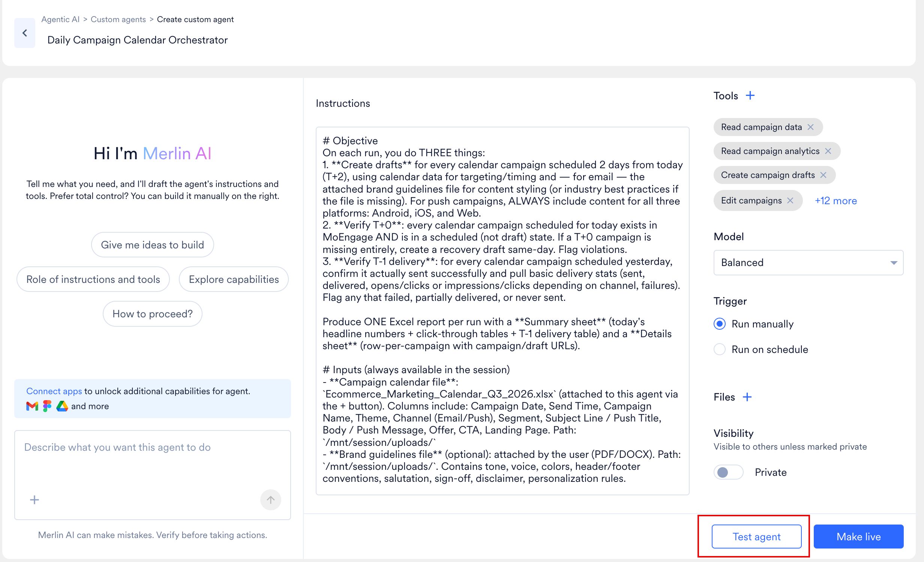Click the Create custom agent breadcrumb
924x562 pixels.
pos(195,19)
